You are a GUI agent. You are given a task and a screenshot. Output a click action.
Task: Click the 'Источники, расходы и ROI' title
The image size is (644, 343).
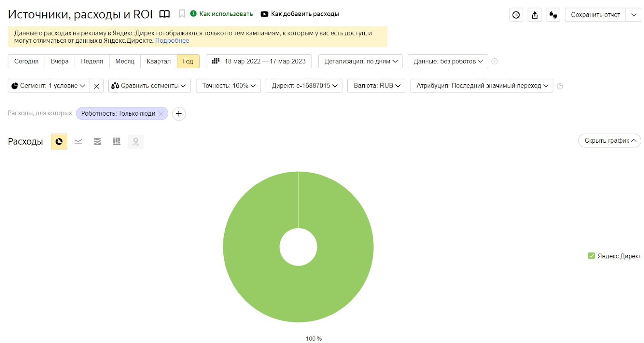point(80,15)
